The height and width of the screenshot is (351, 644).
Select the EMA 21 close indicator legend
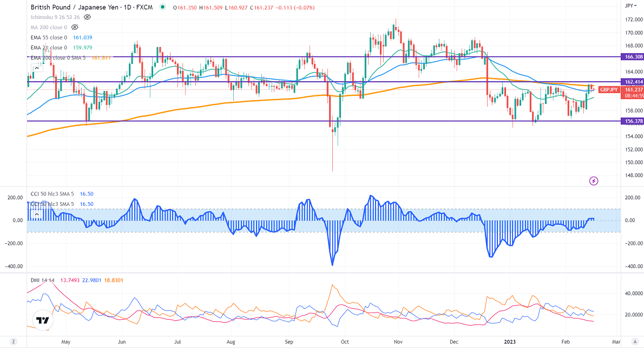[49, 47]
